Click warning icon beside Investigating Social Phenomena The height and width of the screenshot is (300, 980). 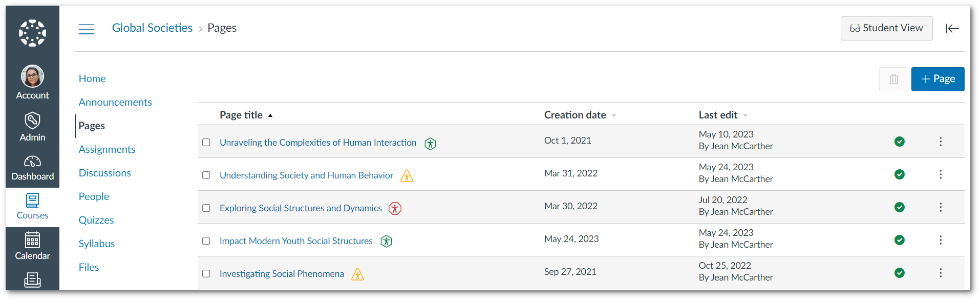[357, 274]
